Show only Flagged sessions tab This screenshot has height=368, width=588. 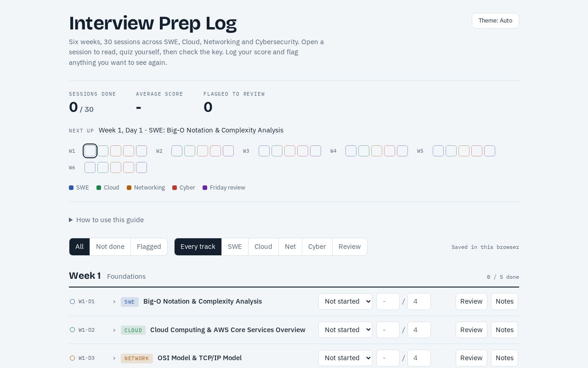pos(149,247)
